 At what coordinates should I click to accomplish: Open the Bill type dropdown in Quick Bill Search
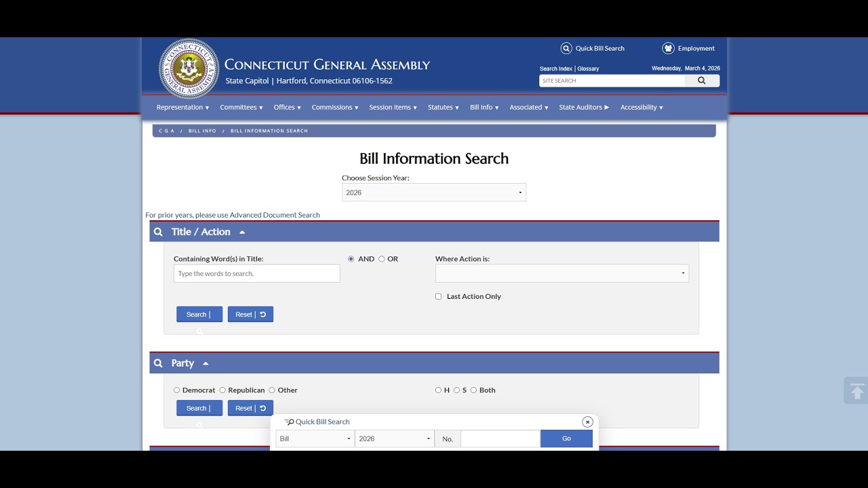click(x=315, y=439)
